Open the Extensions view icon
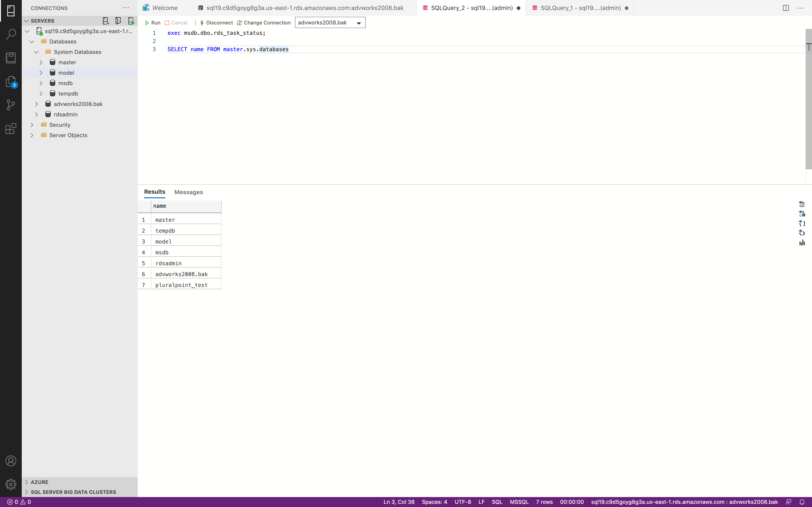This screenshot has width=812, height=507. pos(11,128)
